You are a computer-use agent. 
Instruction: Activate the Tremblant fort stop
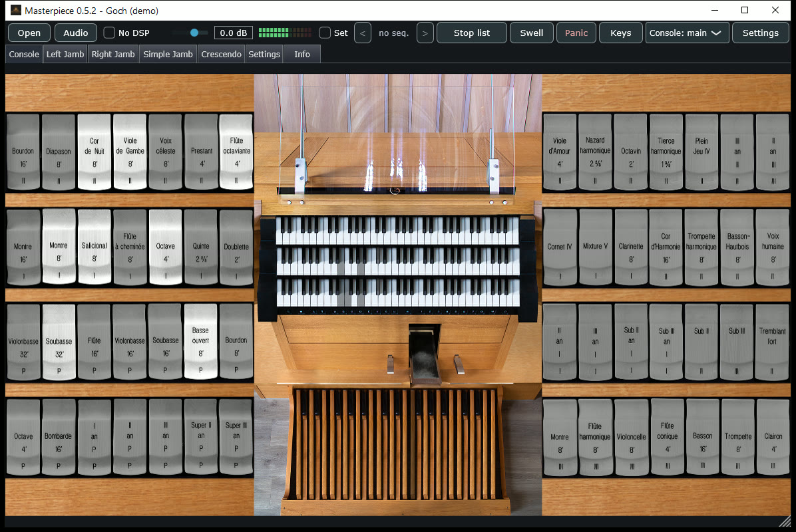(772, 342)
